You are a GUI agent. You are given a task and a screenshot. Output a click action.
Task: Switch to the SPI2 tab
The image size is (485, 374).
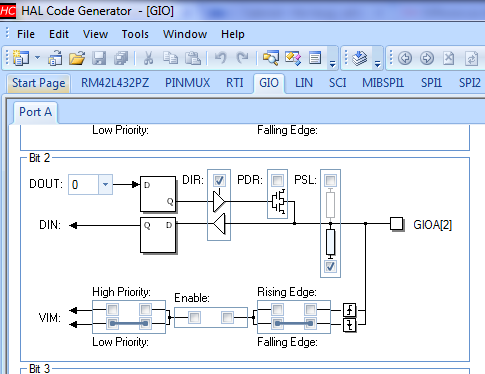(x=470, y=83)
